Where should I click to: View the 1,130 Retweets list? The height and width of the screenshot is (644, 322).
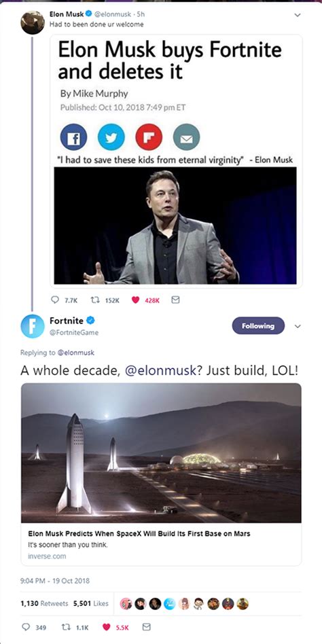(44, 603)
